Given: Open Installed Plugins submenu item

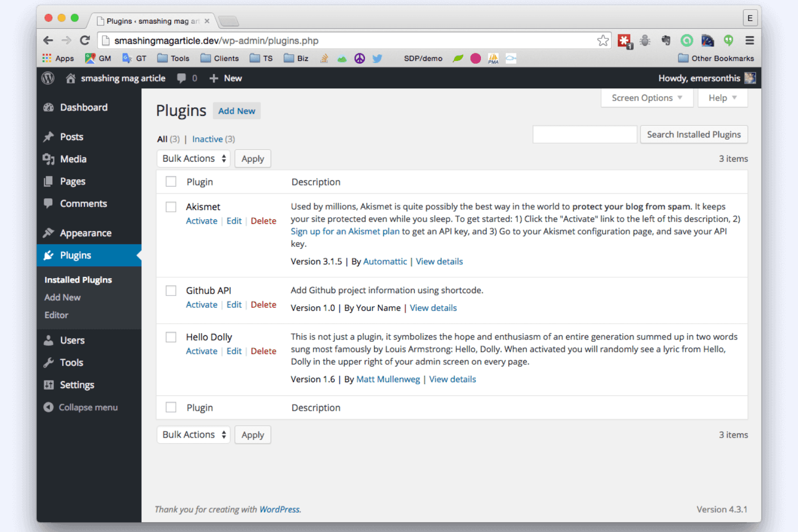Looking at the screenshot, I should click(x=78, y=280).
